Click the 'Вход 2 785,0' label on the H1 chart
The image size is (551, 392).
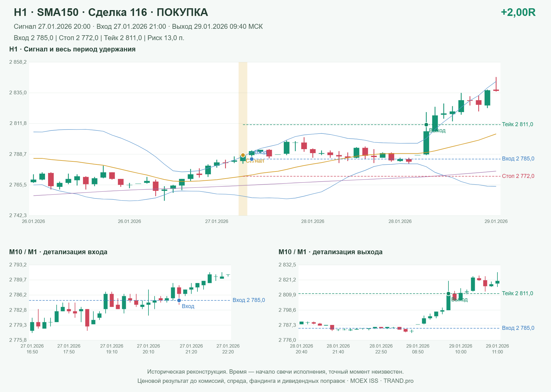coord(518,159)
